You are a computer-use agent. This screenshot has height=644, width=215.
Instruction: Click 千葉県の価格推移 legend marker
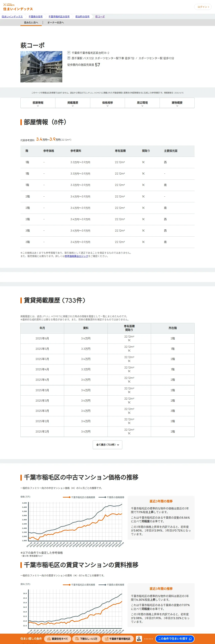coord(102,497)
